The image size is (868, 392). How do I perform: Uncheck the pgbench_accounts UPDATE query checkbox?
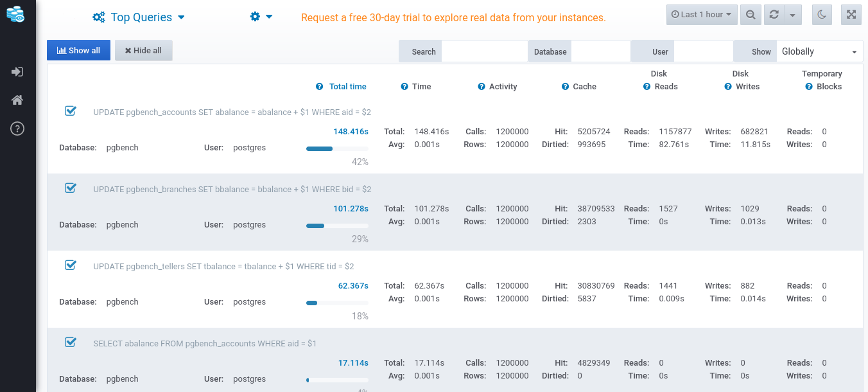[x=71, y=111]
